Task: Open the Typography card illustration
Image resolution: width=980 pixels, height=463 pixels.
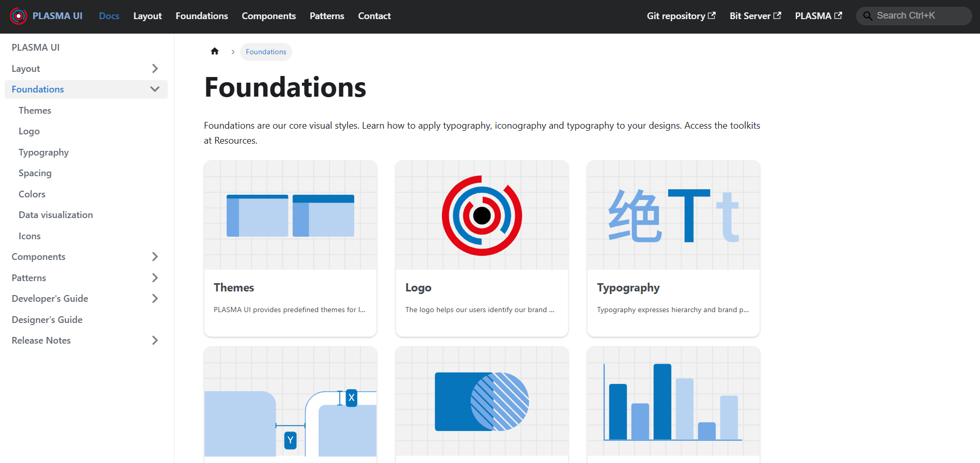Action: pyautogui.click(x=674, y=215)
